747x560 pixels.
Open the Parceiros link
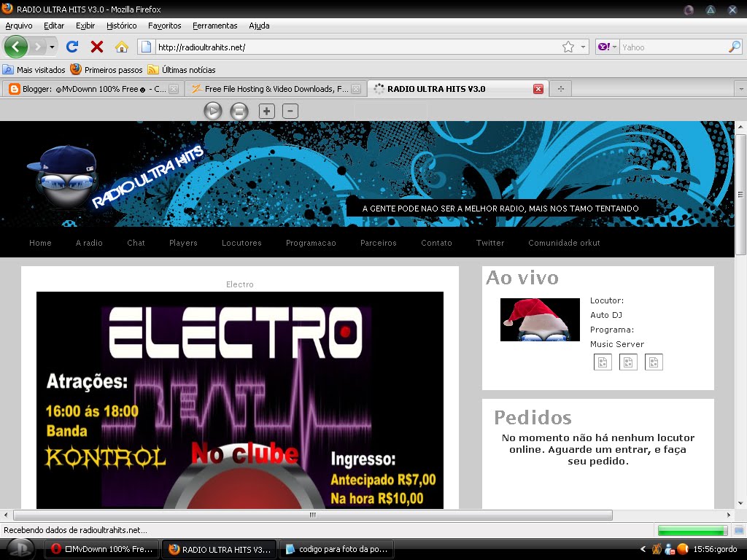click(379, 243)
